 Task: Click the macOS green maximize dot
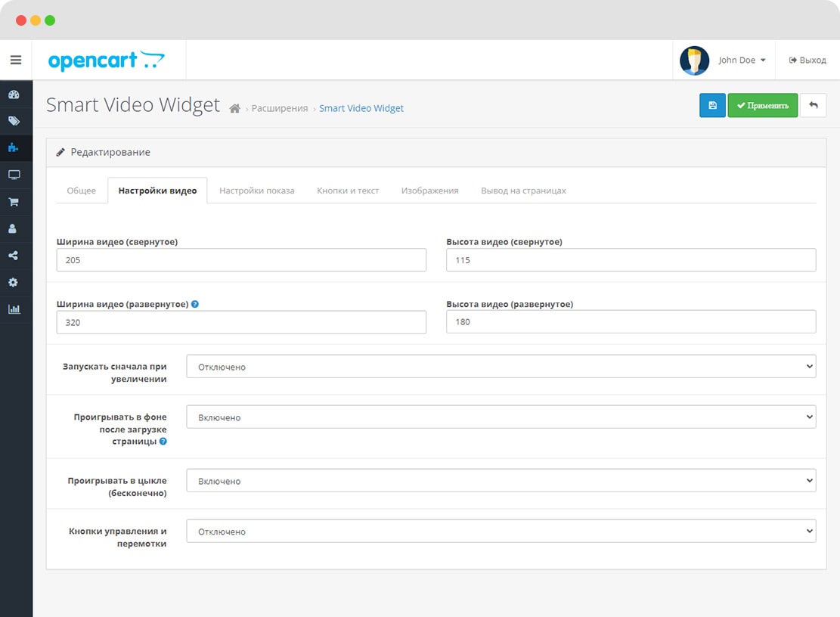(50, 20)
